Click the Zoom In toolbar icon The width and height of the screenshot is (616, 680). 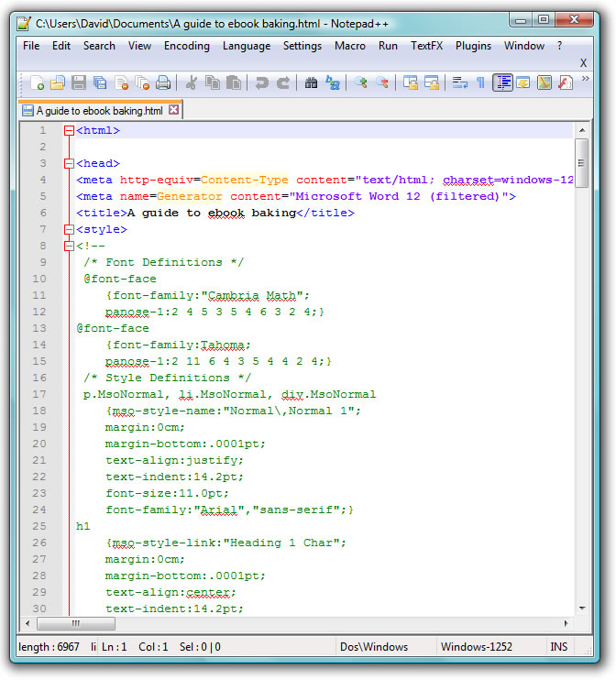(361, 83)
